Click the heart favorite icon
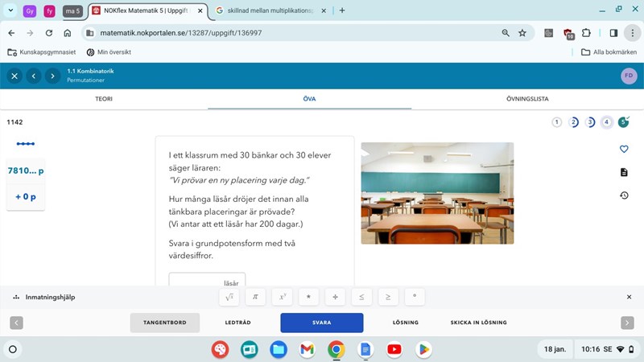The width and height of the screenshot is (644, 362). pyautogui.click(x=624, y=149)
